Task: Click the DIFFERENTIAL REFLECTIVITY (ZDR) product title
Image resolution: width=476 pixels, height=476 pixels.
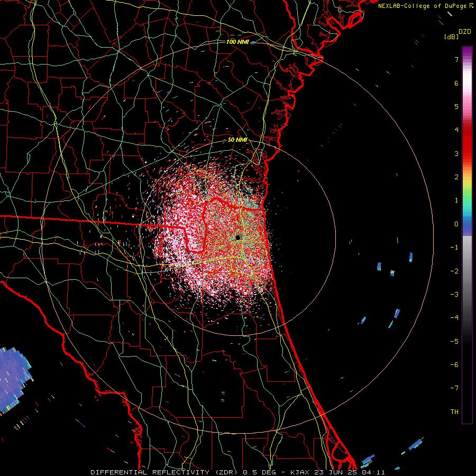Action: 165,472
